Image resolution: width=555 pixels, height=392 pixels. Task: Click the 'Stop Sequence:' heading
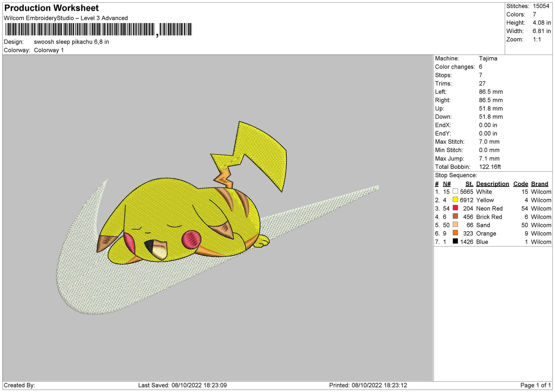tap(456, 175)
